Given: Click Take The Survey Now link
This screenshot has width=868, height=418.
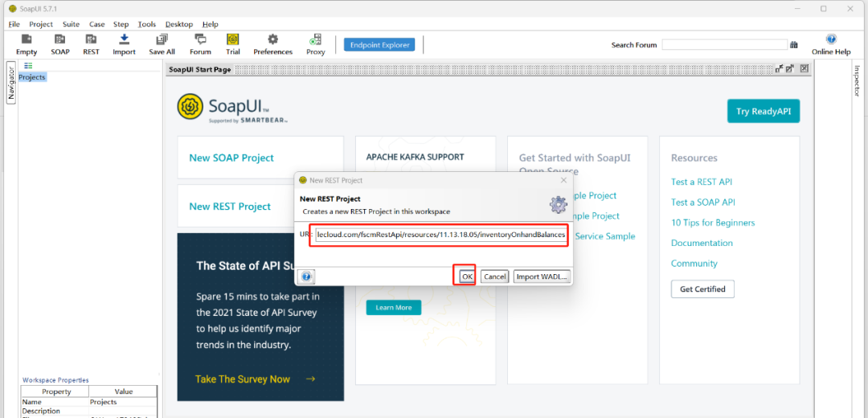Looking at the screenshot, I should [x=256, y=379].
